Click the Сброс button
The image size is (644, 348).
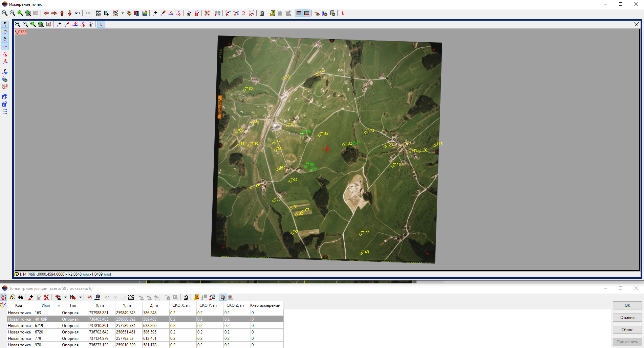627,330
